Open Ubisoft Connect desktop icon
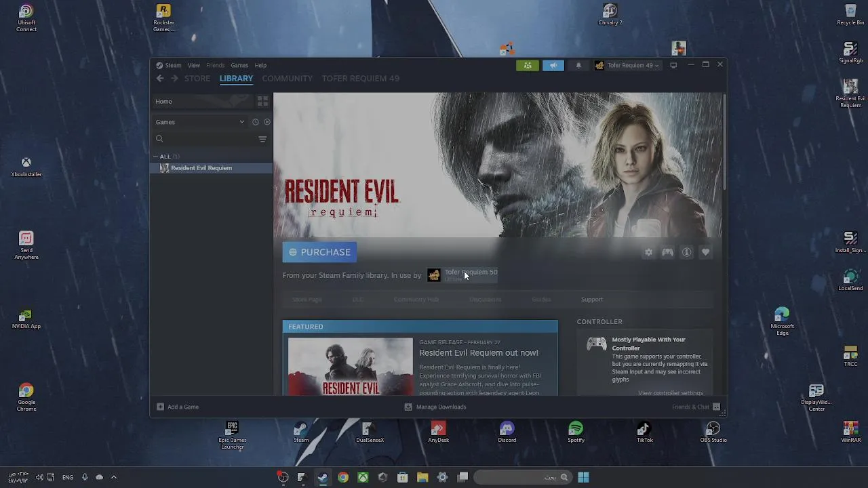 tap(26, 18)
